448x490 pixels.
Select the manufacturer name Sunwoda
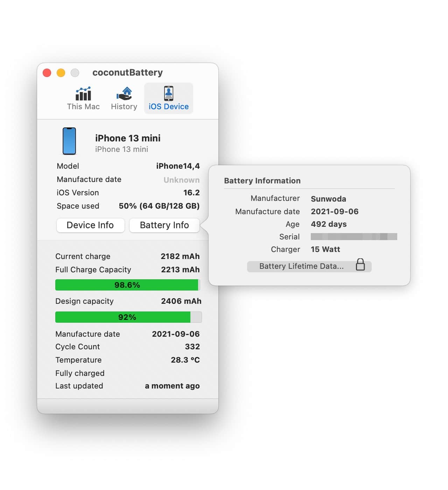pyautogui.click(x=328, y=199)
